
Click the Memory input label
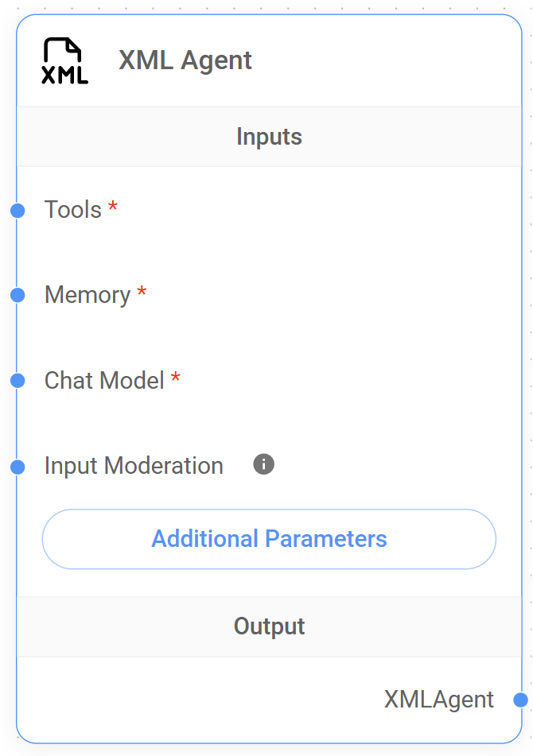point(88,295)
